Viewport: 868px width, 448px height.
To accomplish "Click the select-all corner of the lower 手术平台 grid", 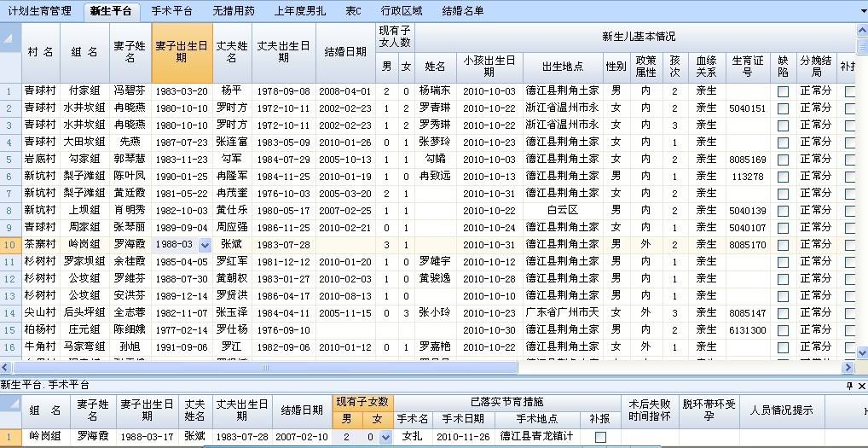I will click(10, 411).
